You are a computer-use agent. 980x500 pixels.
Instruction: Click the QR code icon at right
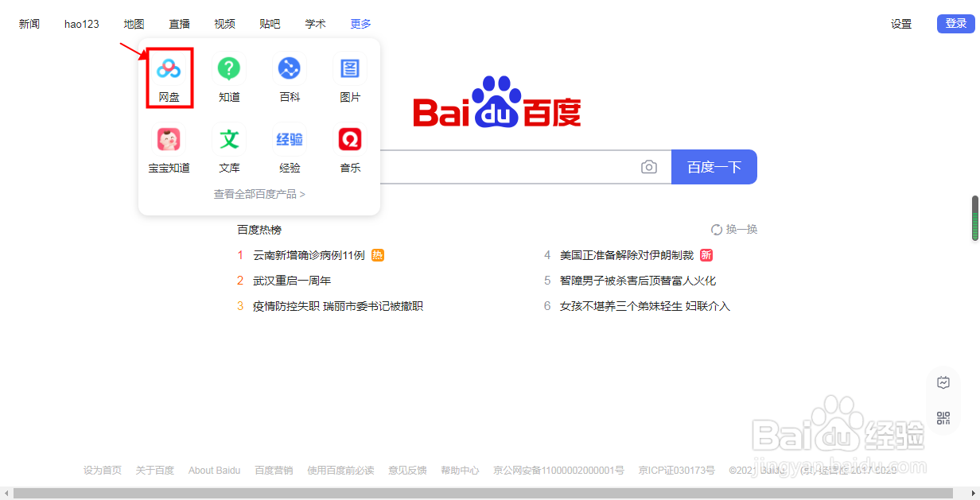[943, 418]
